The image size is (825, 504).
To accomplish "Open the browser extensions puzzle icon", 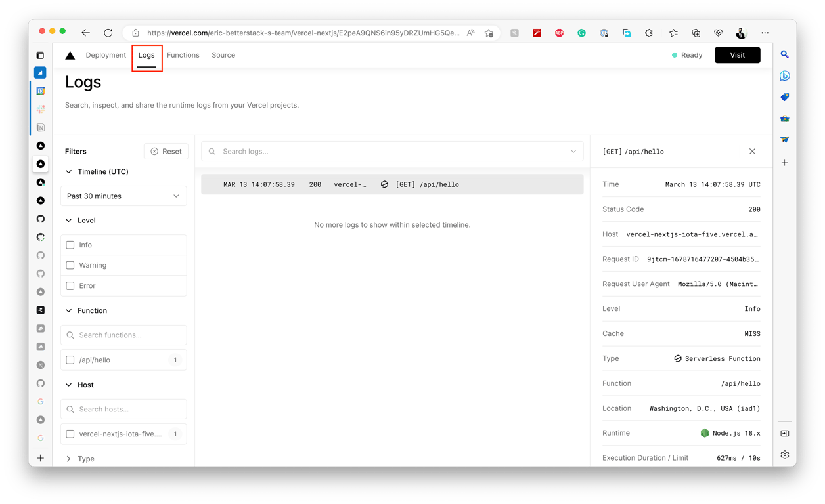I will [x=649, y=33].
